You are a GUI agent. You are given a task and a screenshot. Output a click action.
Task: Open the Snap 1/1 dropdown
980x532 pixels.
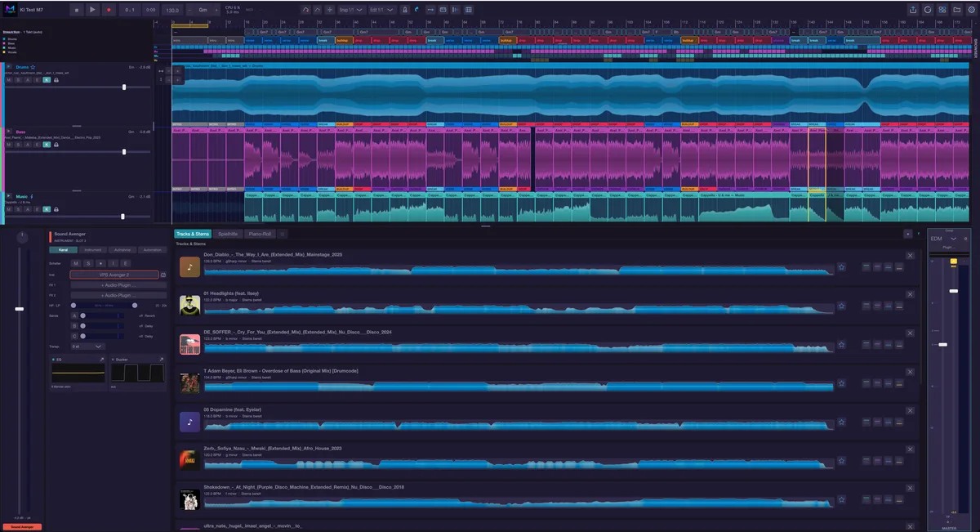coord(351,10)
